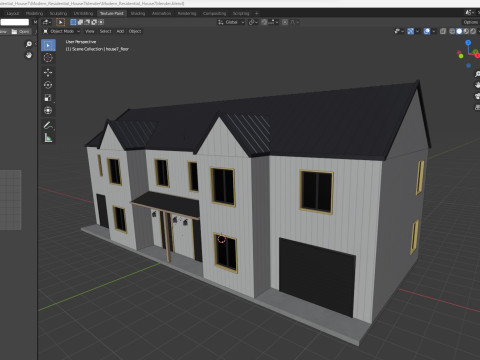This screenshot has width=480, height=360.
Task: Open the viewport Object menu
Action: click(x=135, y=31)
